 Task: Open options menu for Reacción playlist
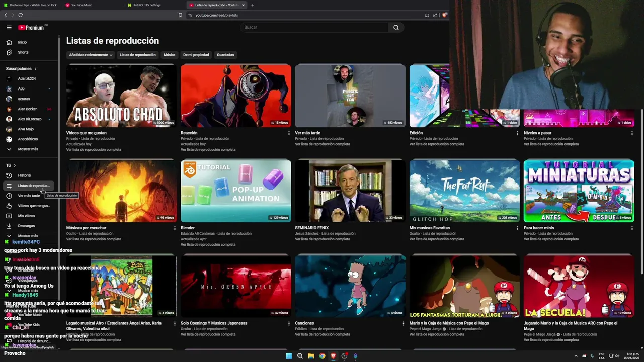tap(289, 133)
